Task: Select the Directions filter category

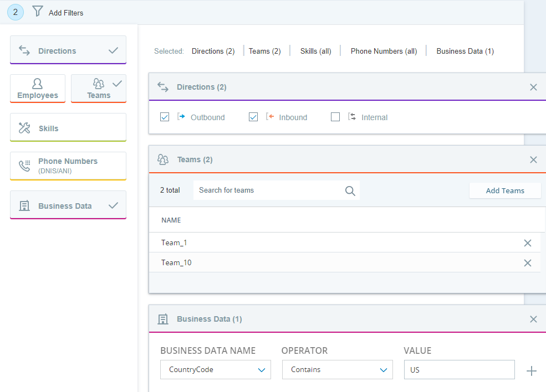Action: 68,50
